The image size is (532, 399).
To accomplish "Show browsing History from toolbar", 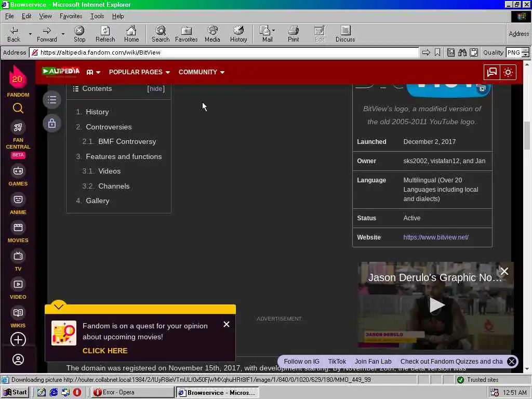I will (x=238, y=34).
